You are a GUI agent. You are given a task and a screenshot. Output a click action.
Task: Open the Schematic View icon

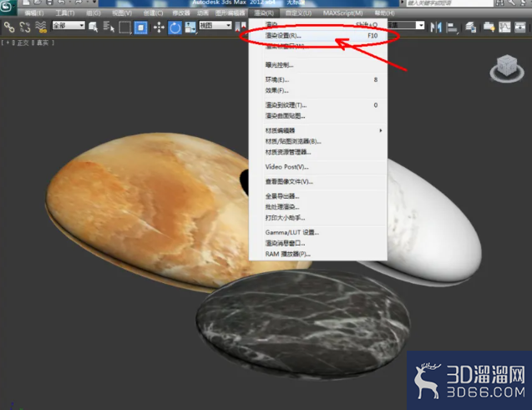click(x=520, y=27)
